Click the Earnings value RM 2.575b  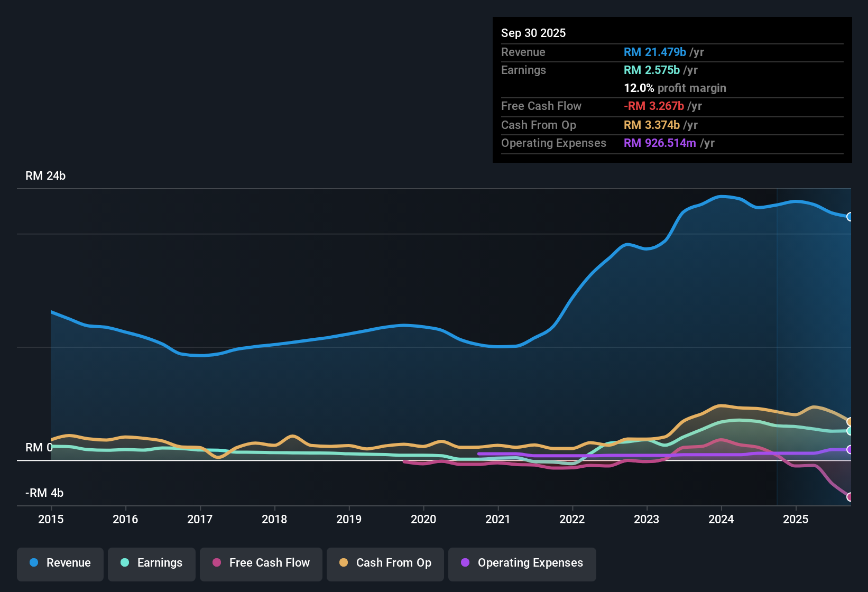point(651,70)
